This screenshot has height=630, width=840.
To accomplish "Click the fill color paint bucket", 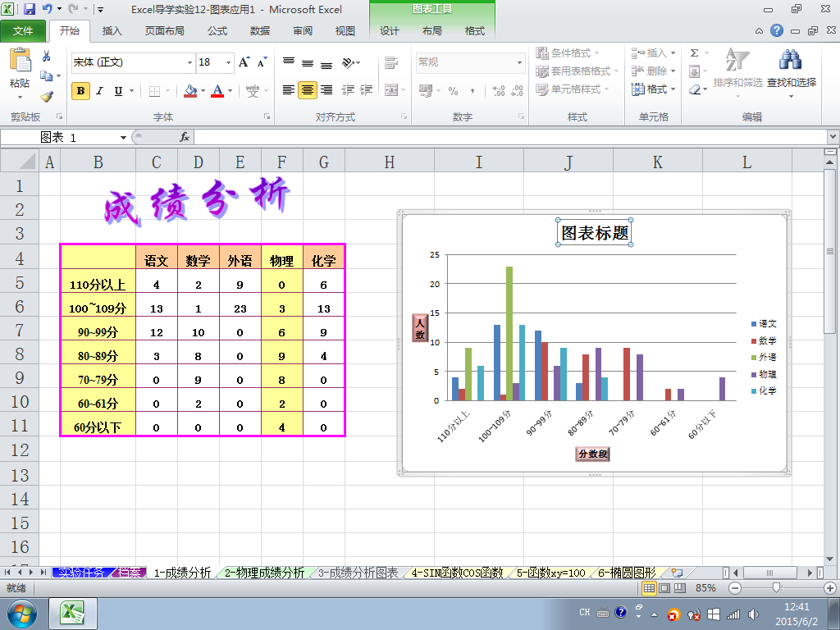I will [190, 91].
